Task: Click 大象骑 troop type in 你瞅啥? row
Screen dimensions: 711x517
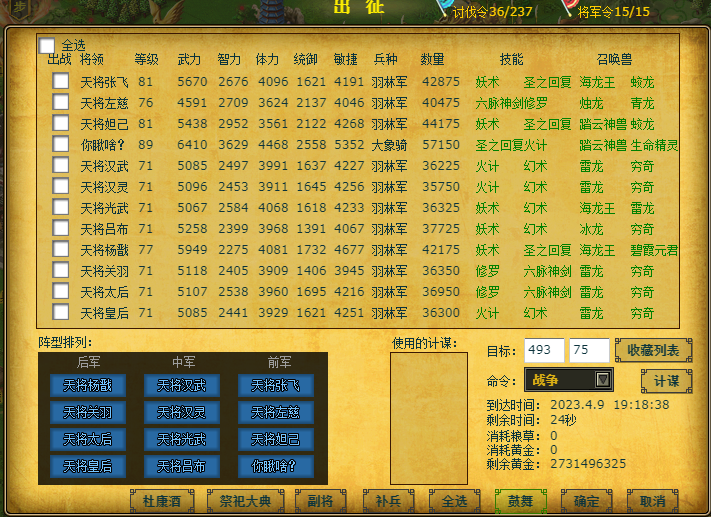Action: (x=389, y=145)
